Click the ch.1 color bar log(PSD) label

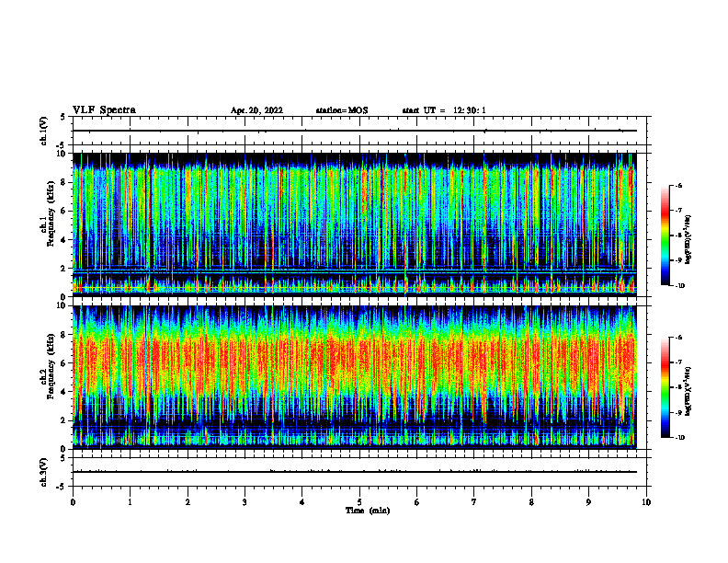pyautogui.click(x=688, y=240)
